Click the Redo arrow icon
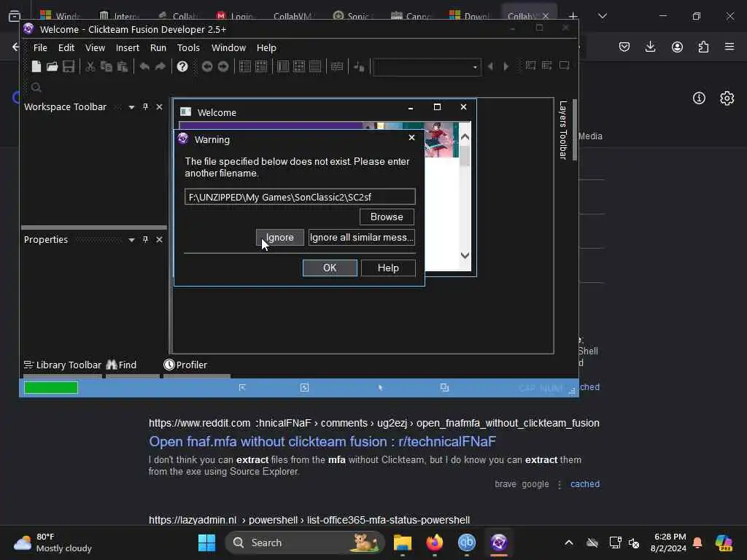Image resolution: width=747 pixels, height=560 pixels. (x=160, y=66)
